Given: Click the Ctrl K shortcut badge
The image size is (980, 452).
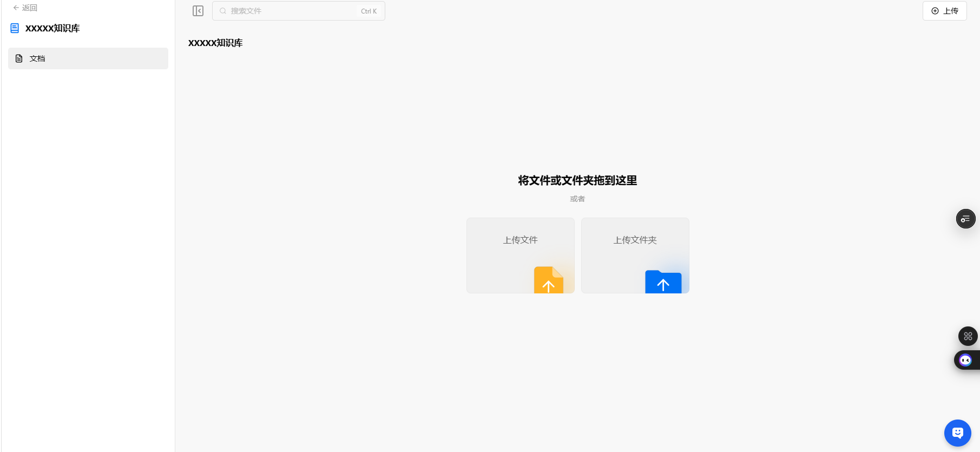Looking at the screenshot, I should (x=369, y=11).
